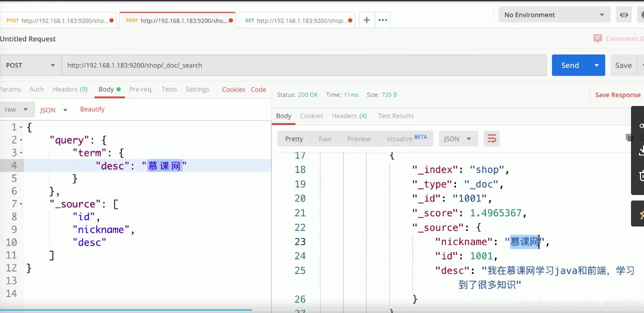Open the Tests tab

point(169,89)
